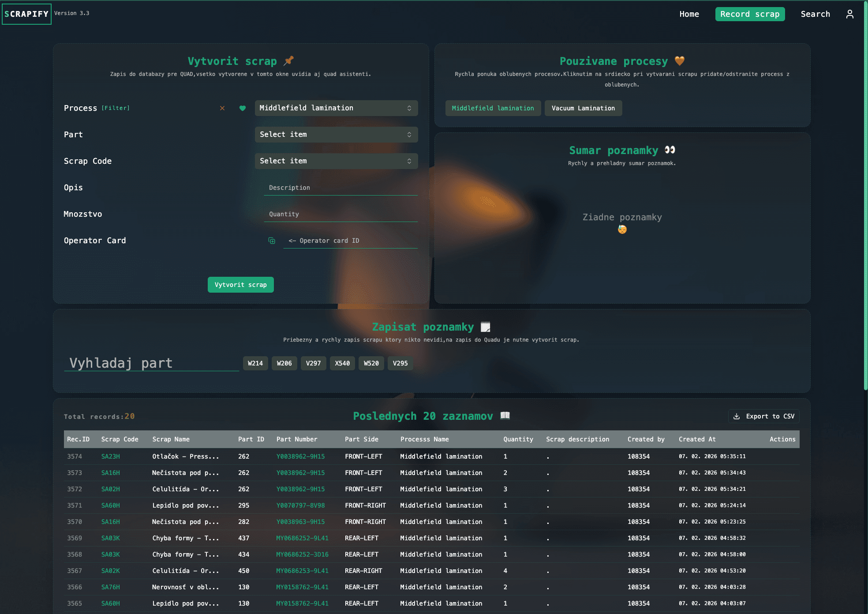868x614 pixels.
Task: Click the Record scrap tab
Action: coord(750,14)
